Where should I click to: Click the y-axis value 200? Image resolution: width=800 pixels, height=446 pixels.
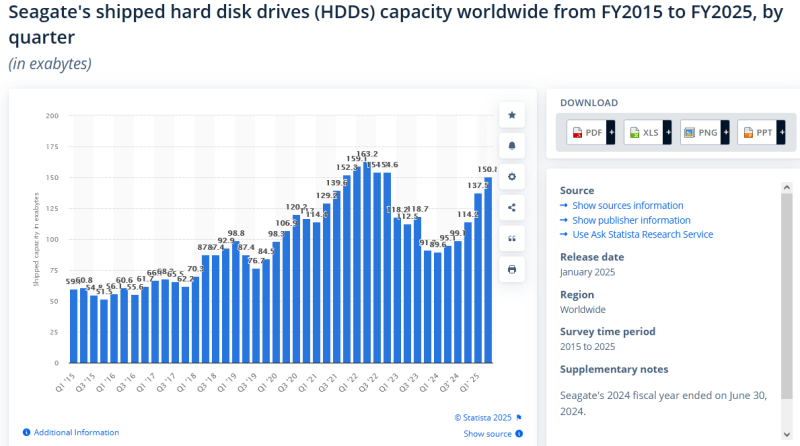(52, 116)
